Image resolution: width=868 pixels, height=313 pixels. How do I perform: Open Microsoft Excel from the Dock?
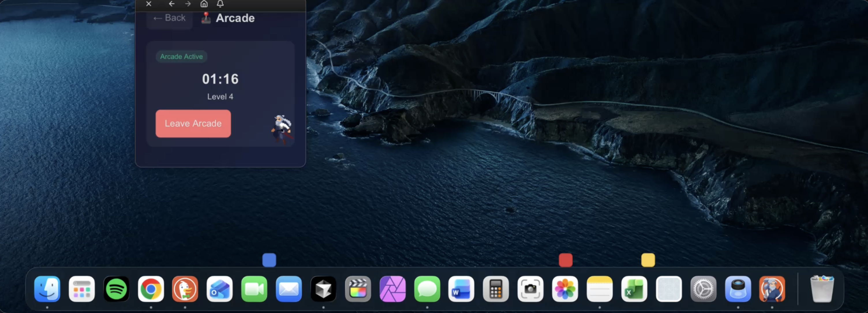coord(634,289)
